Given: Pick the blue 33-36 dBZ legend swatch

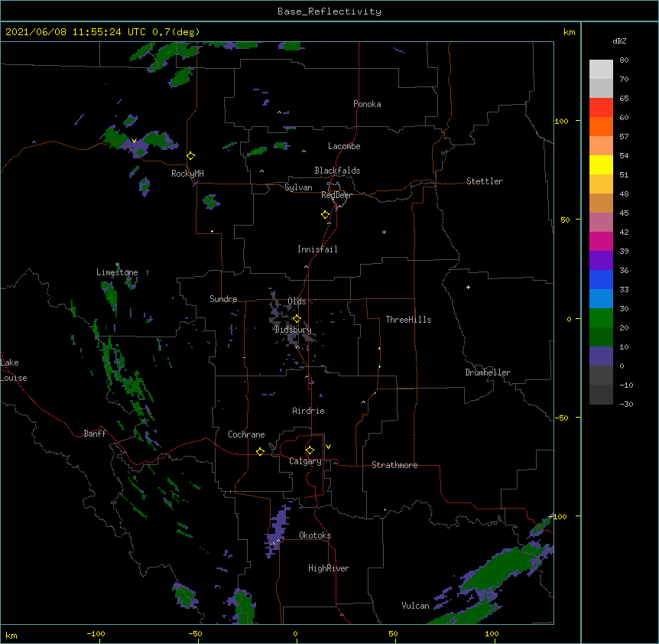Looking at the screenshot, I should point(601,280).
